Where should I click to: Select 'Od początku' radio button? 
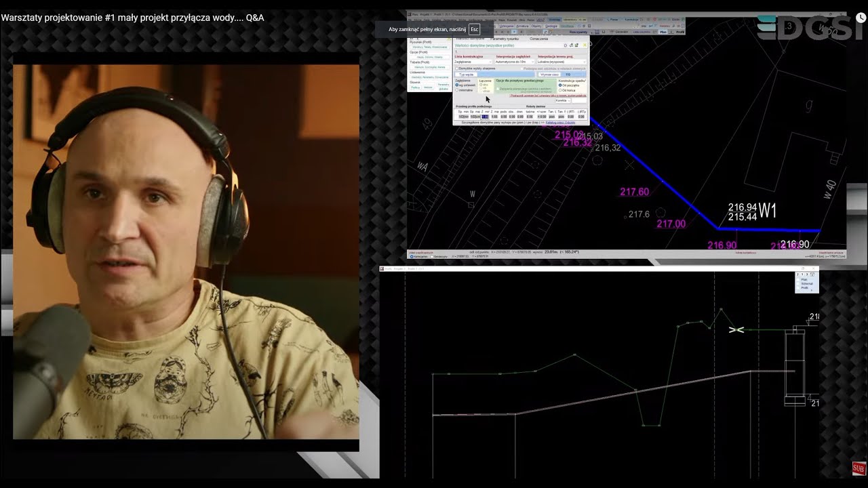pyautogui.click(x=560, y=85)
